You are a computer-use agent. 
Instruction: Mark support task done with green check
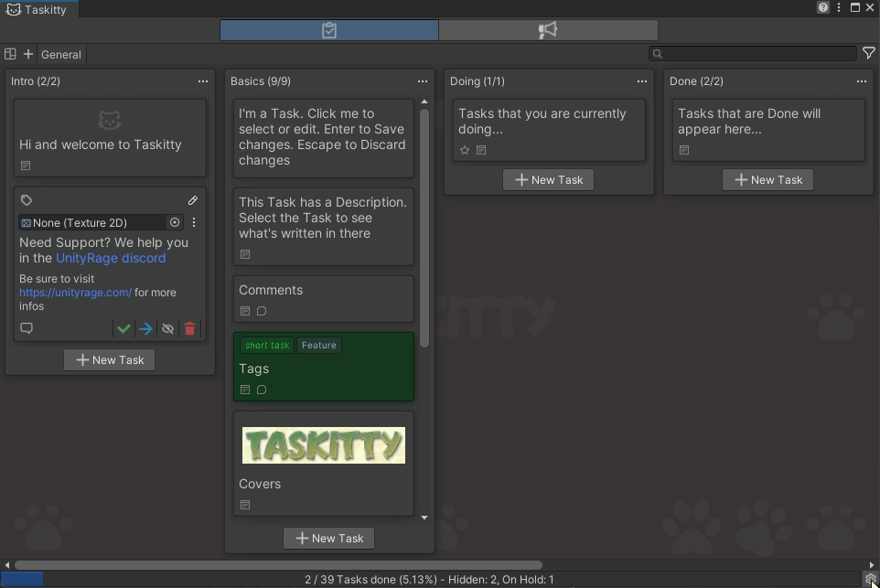click(124, 329)
